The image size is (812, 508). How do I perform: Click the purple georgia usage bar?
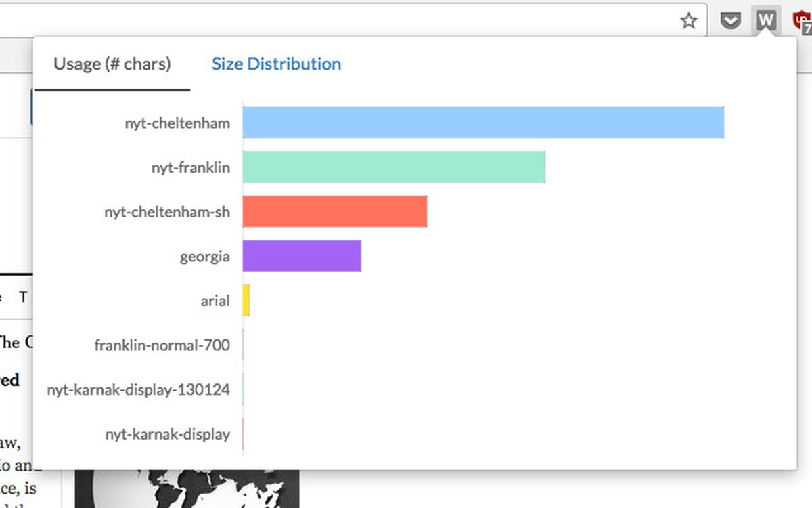pos(301,256)
